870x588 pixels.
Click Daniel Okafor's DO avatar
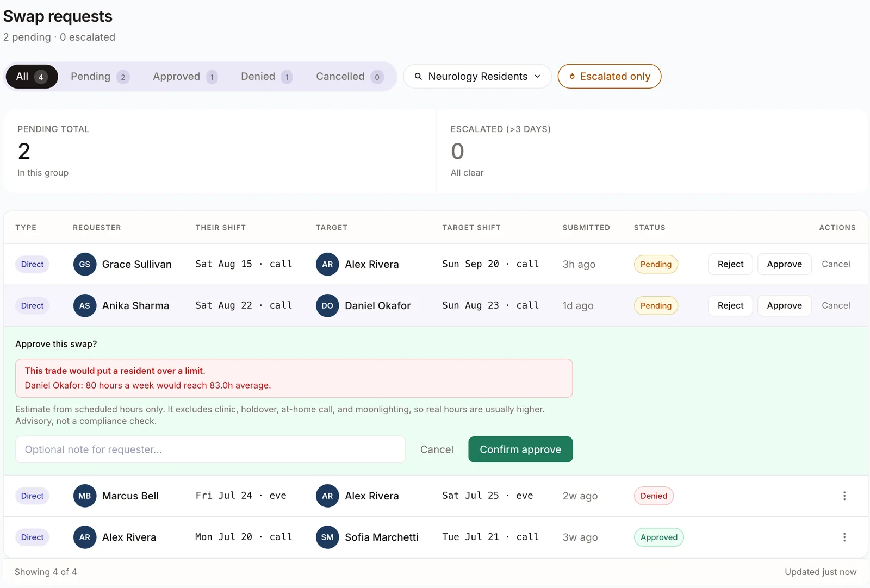click(x=327, y=305)
